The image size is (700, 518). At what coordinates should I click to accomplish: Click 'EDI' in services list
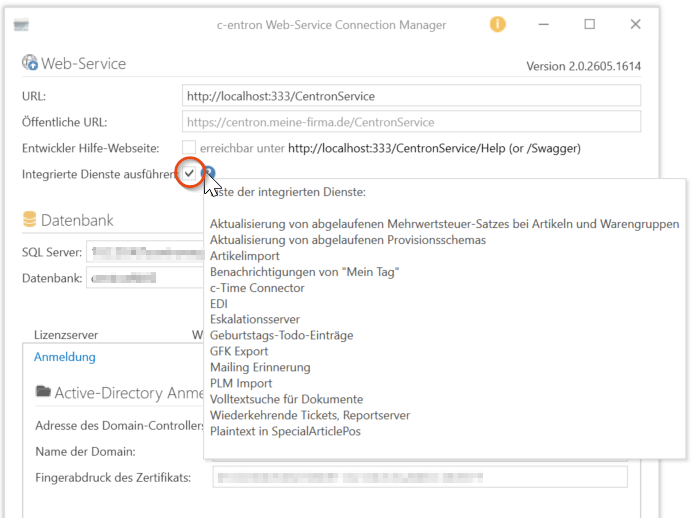219,304
